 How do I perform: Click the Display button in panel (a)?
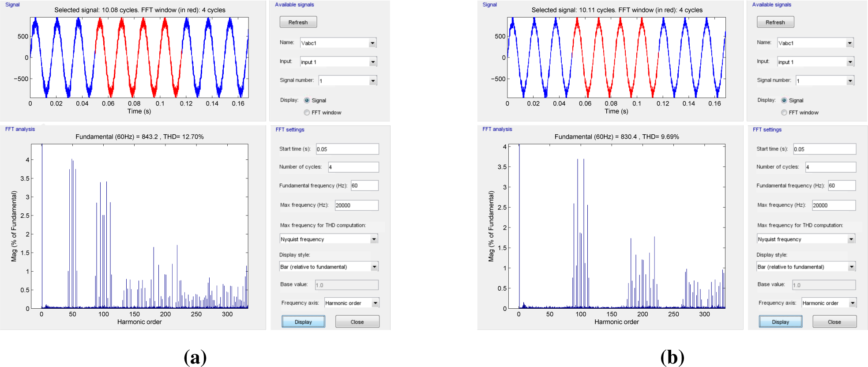[303, 322]
